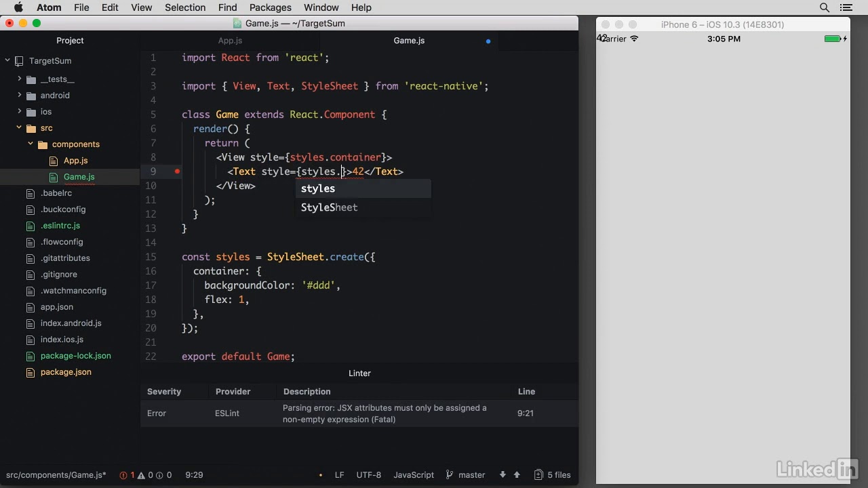Open the Edit menu
The height and width of the screenshot is (488, 868).
(110, 7)
